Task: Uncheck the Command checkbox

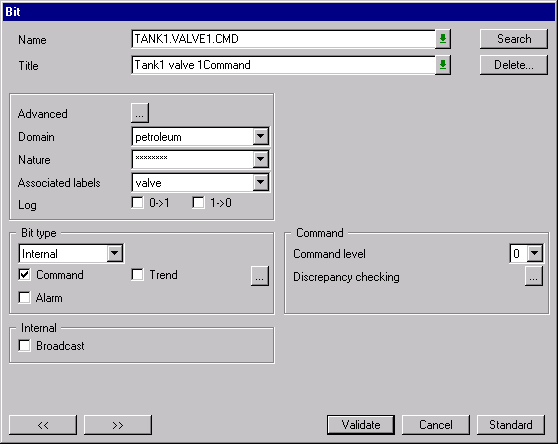Action: (25, 275)
